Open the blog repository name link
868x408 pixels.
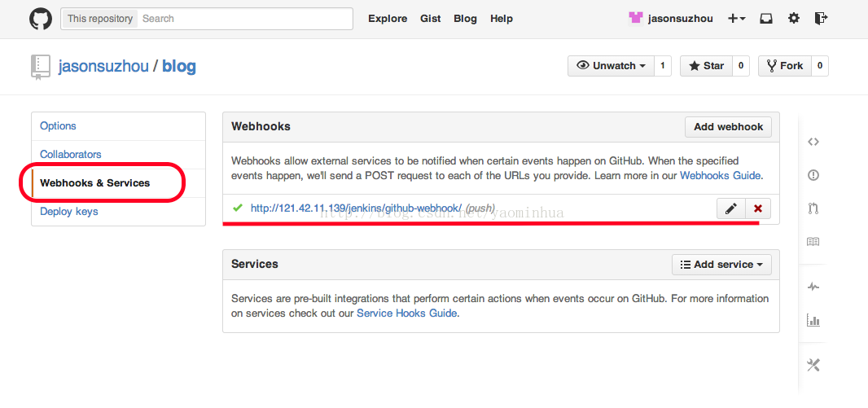tap(179, 67)
